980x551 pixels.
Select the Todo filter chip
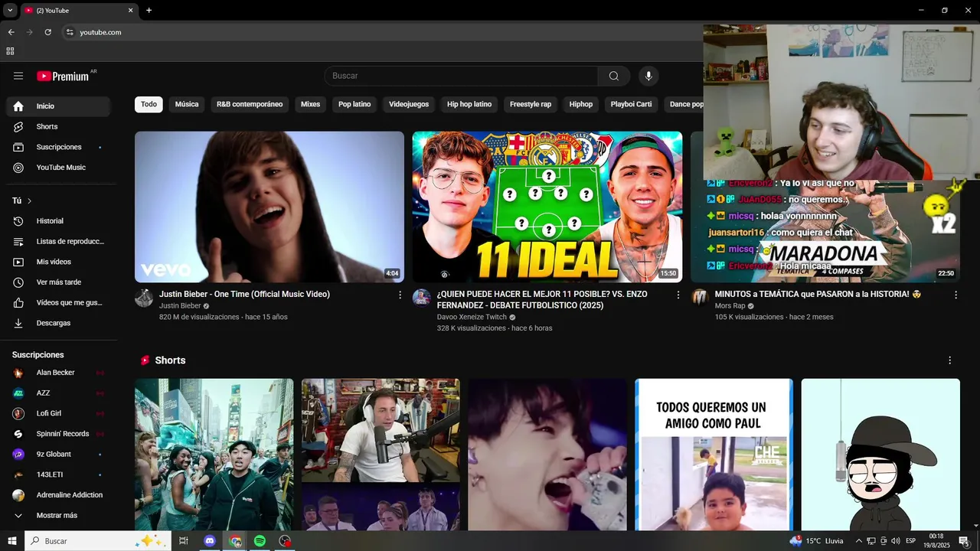pyautogui.click(x=149, y=104)
